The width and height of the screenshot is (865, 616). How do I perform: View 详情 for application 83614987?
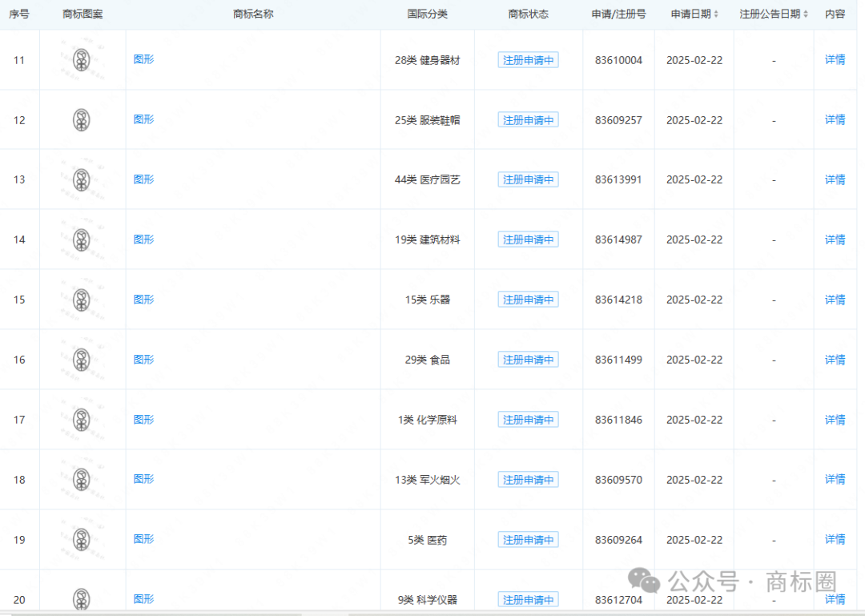835,240
